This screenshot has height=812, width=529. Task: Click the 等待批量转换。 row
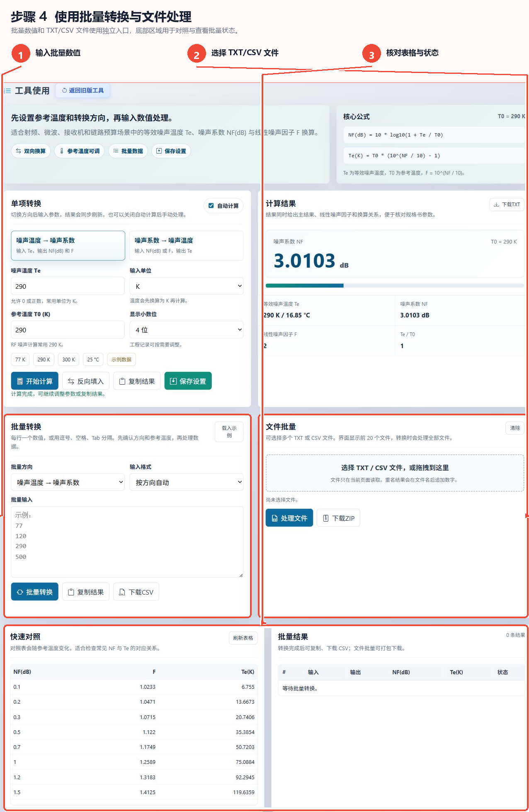(401, 688)
